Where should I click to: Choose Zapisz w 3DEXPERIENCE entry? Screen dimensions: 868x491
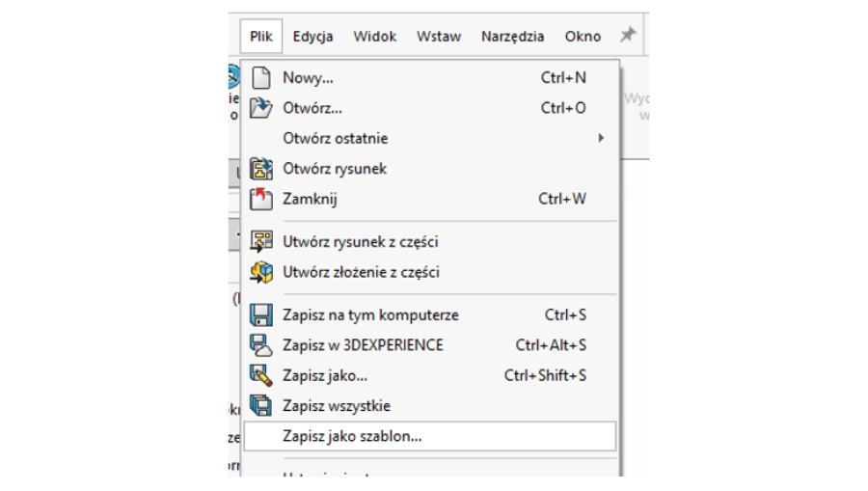430,345
